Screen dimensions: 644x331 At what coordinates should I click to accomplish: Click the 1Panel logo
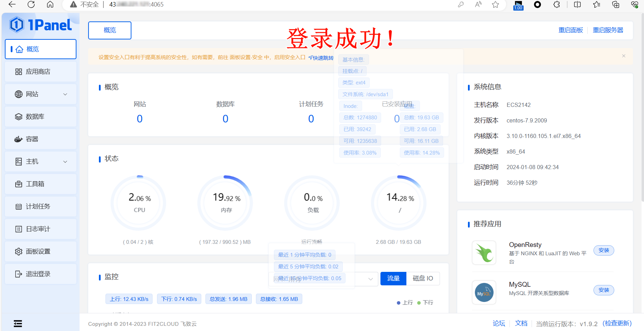[x=40, y=25]
